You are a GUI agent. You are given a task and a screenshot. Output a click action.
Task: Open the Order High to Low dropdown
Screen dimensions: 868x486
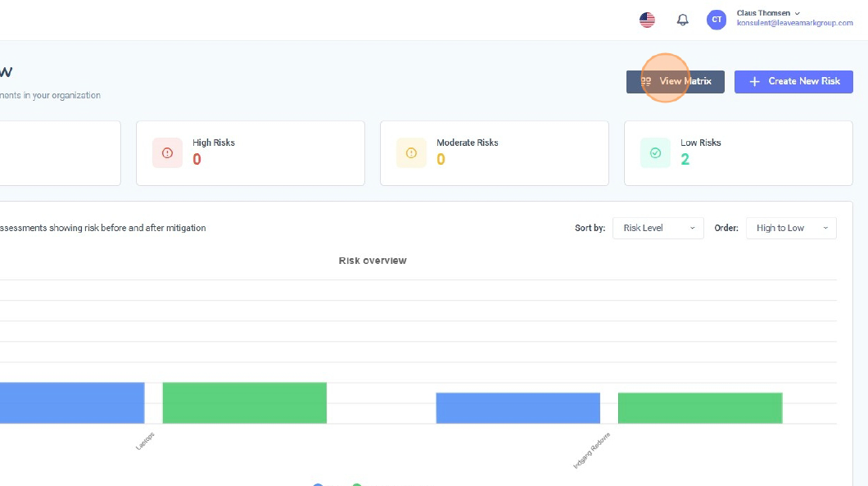790,228
